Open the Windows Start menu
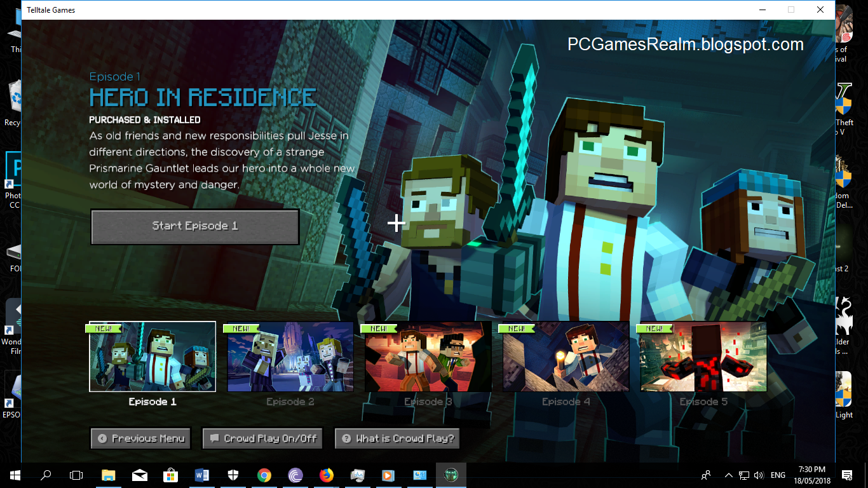 point(15,475)
